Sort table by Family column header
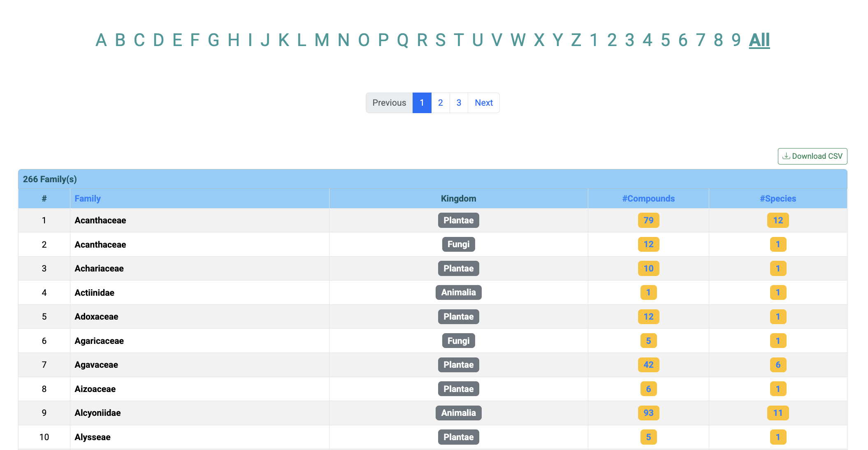This screenshot has width=868, height=450. [87, 199]
